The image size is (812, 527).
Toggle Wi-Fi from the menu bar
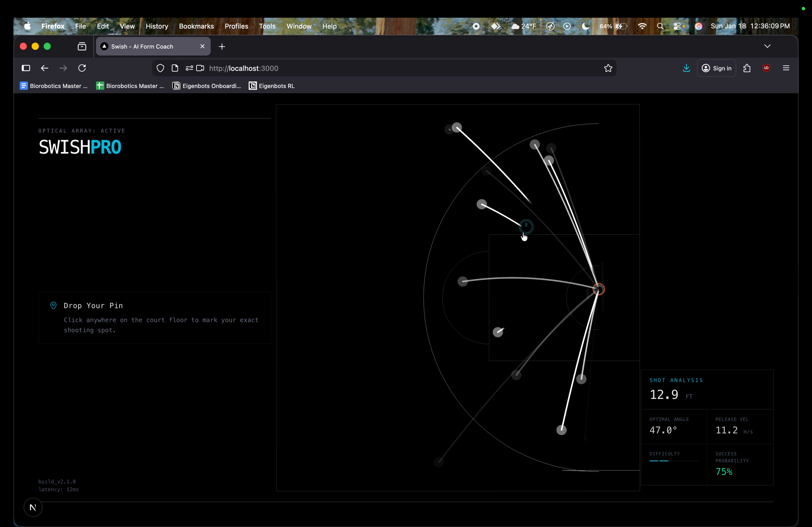pyautogui.click(x=642, y=26)
